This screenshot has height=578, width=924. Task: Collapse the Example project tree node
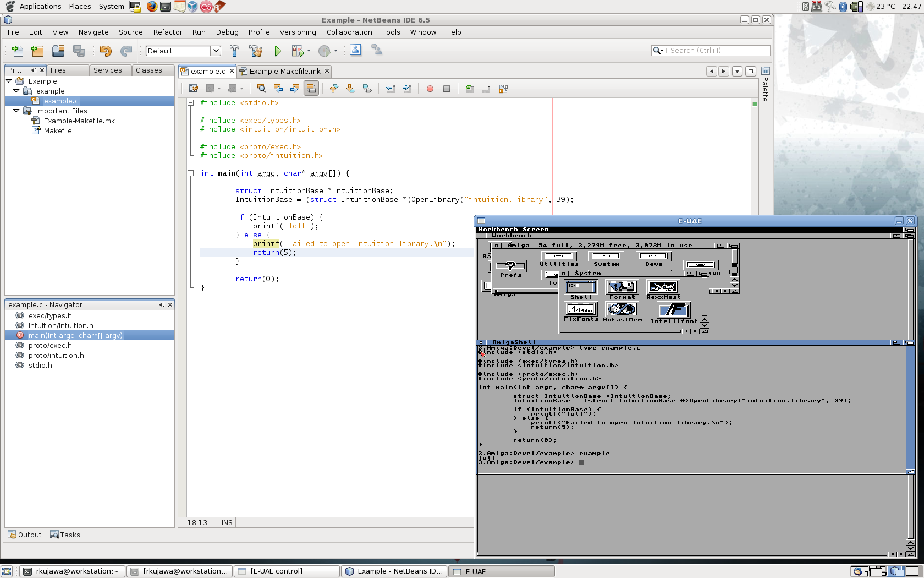pyautogui.click(x=9, y=81)
